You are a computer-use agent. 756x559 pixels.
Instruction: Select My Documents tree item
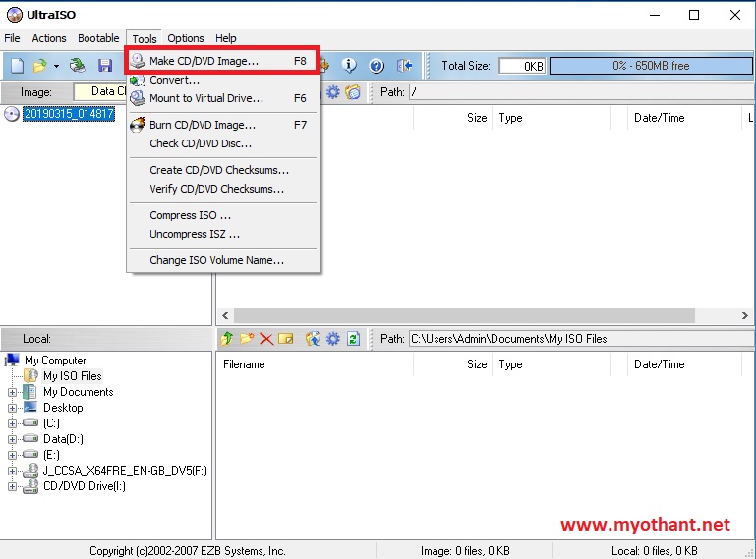(x=78, y=392)
